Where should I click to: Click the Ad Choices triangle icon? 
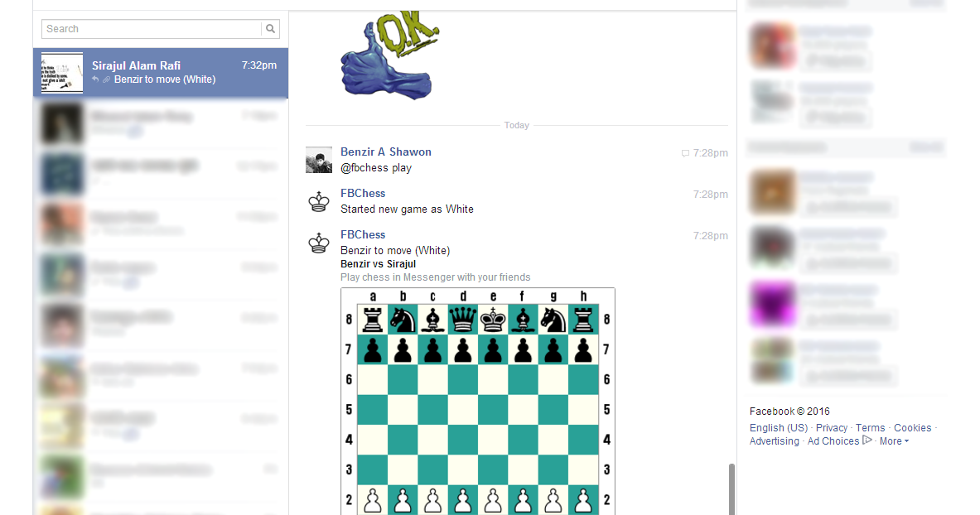(x=867, y=440)
